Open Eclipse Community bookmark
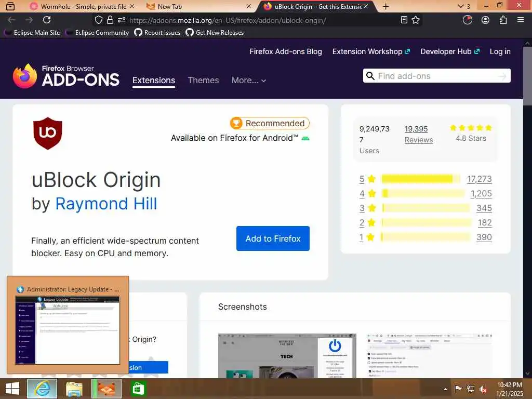The image size is (532, 399). point(98,33)
